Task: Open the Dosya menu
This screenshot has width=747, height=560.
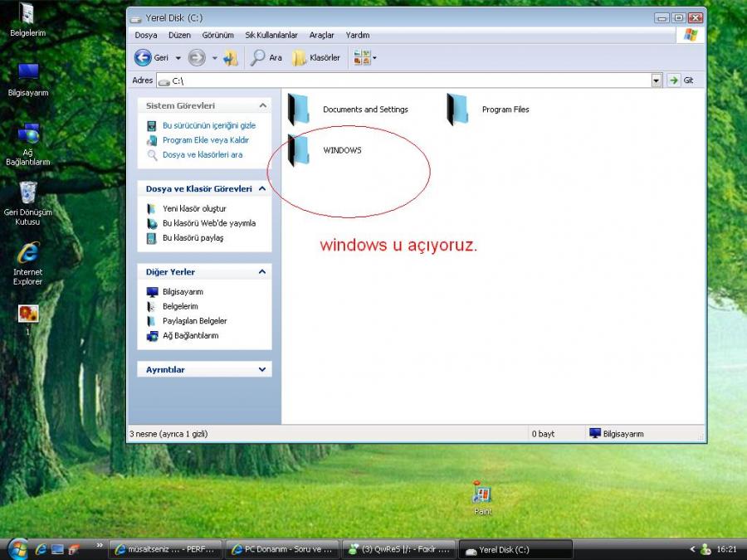Action: coord(146,36)
